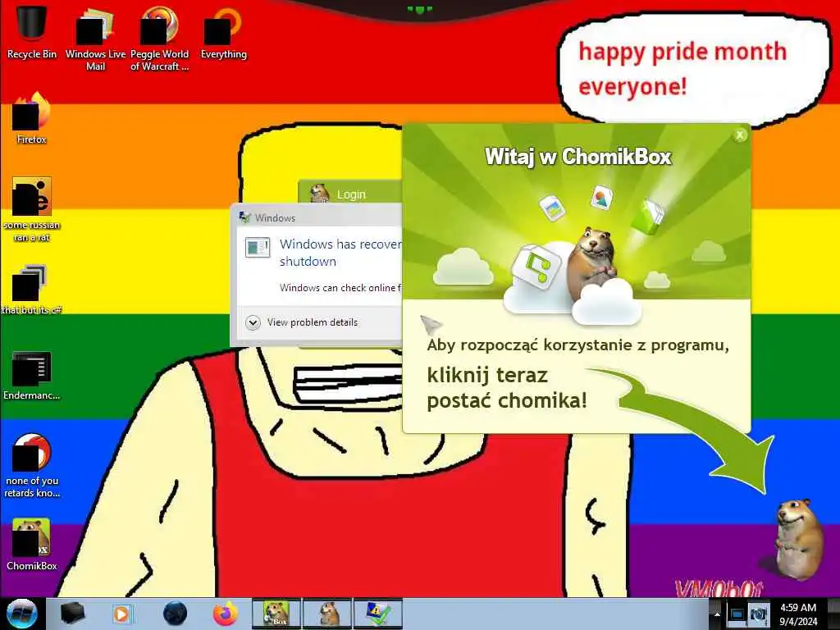Image resolution: width=840 pixels, height=630 pixels.
Task: Switch to ChomikBox 'Box' taskbar window
Action: [276, 614]
